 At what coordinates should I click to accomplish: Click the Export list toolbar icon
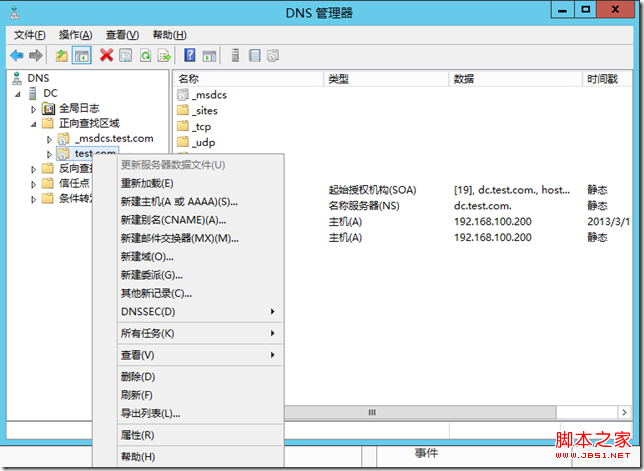pyautogui.click(x=164, y=55)
